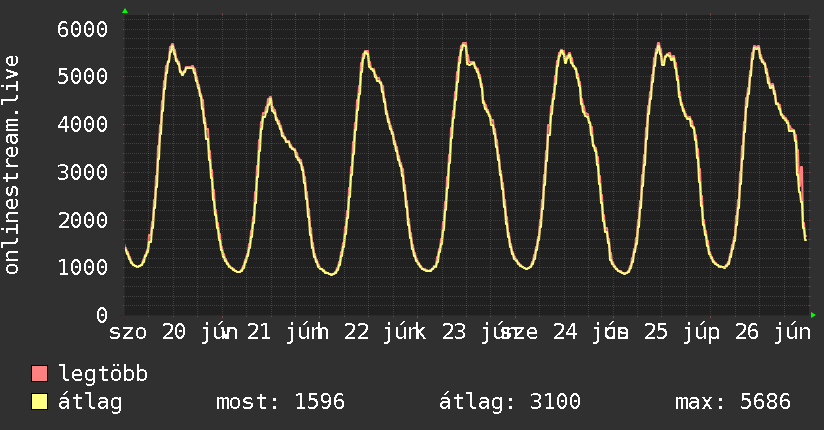
Task: Click the green arrow at y-axis top
Action: (x=125, y=11)
